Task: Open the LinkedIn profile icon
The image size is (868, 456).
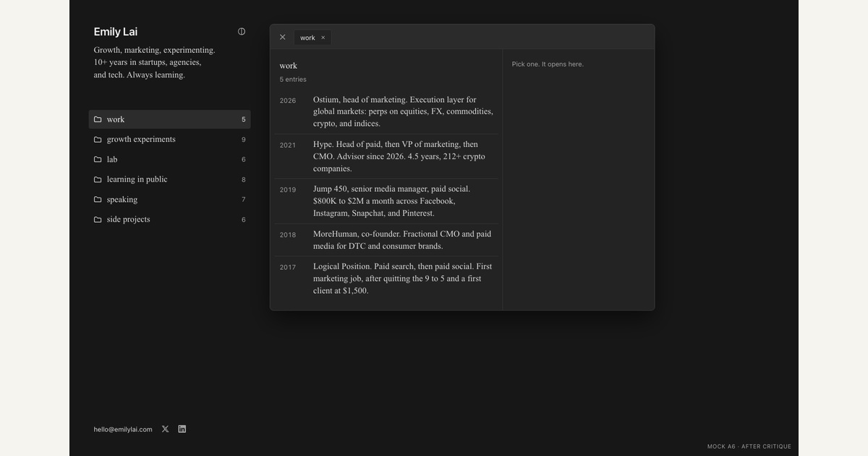Action: (x=182, y=429)
